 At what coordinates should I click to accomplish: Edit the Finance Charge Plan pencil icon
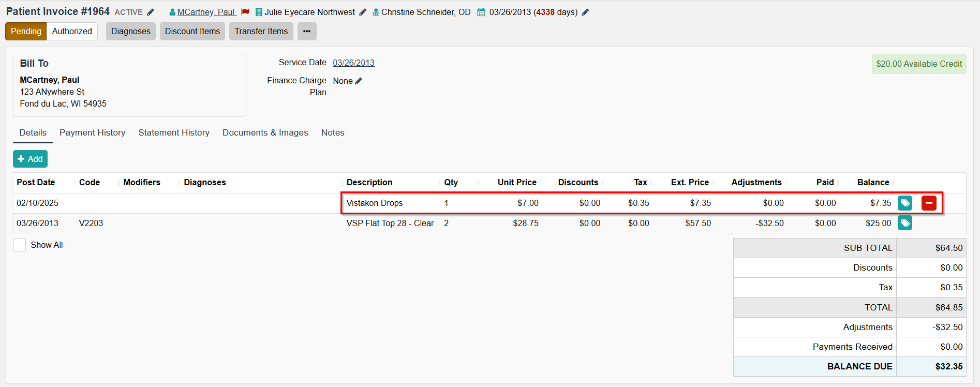(x=359, y=81)
